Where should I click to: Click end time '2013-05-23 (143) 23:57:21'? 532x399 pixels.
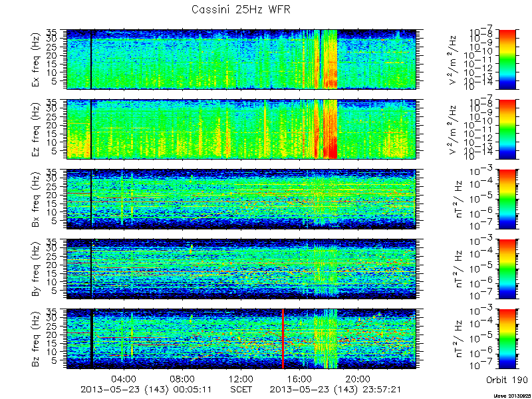(x=336, y=390)
